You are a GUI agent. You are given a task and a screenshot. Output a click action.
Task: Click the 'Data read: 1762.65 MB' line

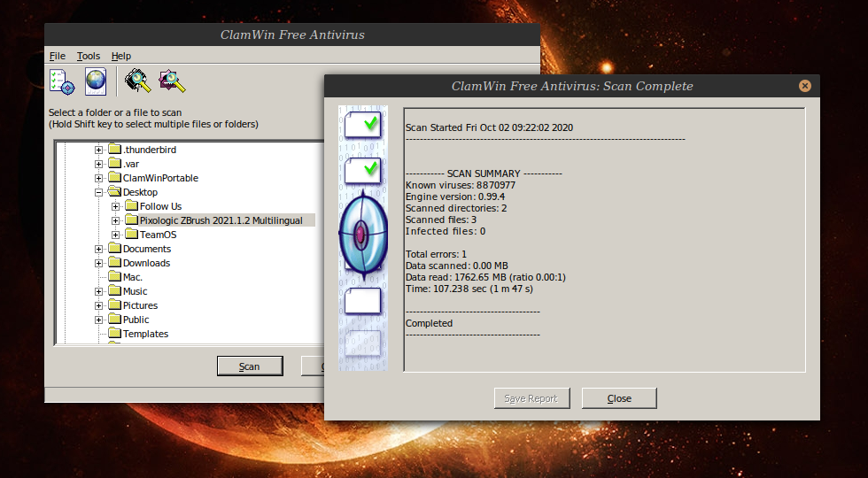click(x=485, y=278)
